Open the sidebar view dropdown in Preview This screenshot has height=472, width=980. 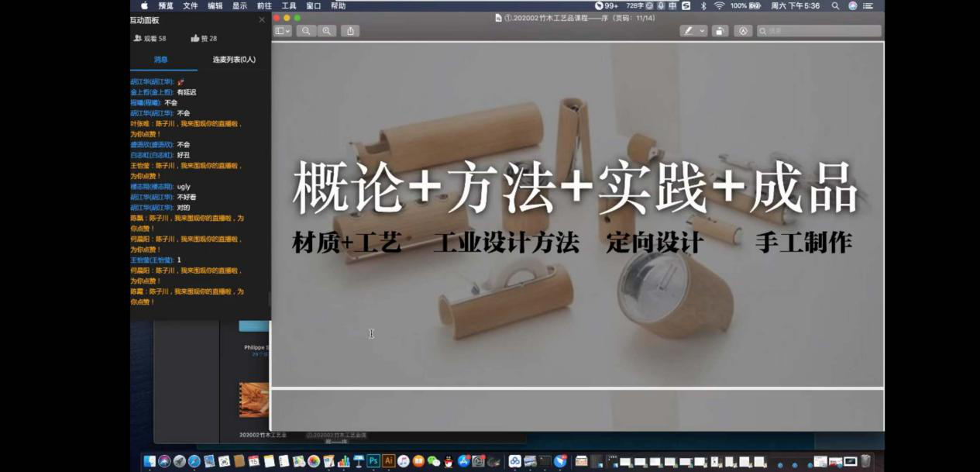(x=283, y=31)
